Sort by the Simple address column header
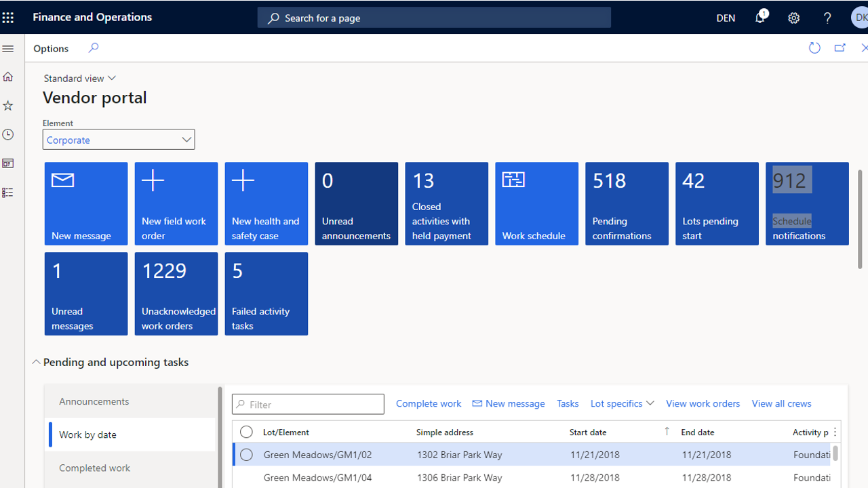868x488 pixels. point(445,432)
